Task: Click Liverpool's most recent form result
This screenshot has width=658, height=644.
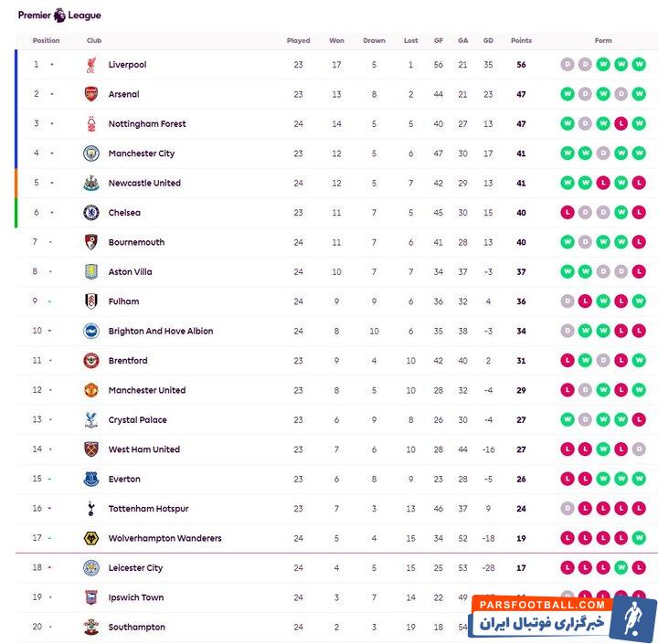Action: pos(640,65)
